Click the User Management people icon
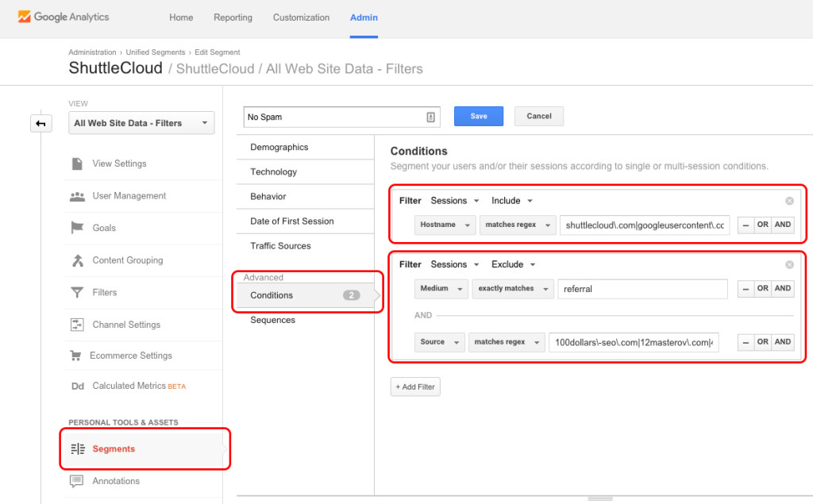Image resolution: width=813 pixels, height=504 pixels. pos(77,196)
